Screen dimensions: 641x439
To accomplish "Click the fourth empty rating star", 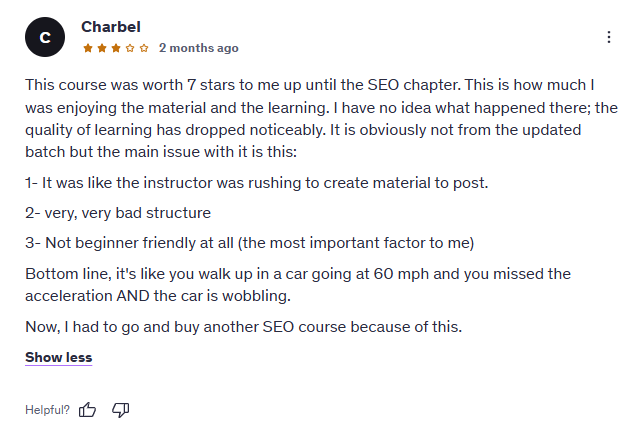I will coord(130,48).
